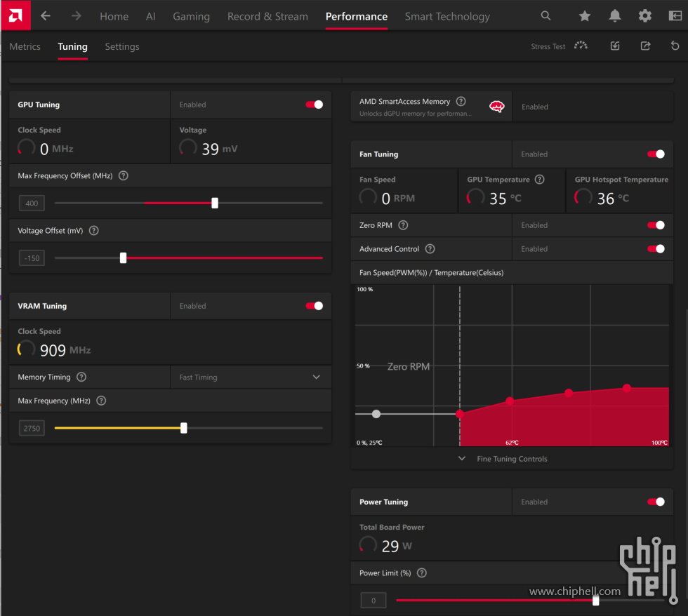Click the AMD SmartAccess Memory brain icon

click(497, 106)
